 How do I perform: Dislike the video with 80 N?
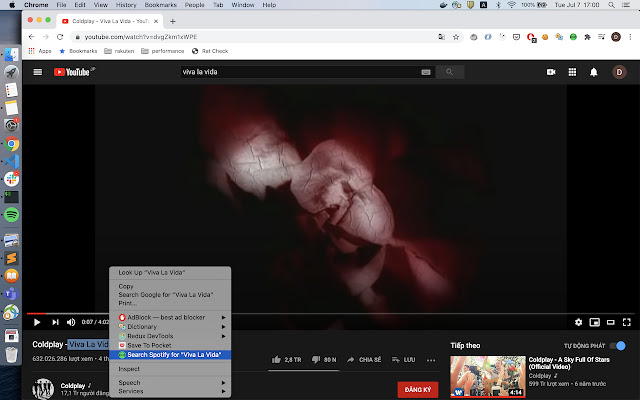(324, 360)
